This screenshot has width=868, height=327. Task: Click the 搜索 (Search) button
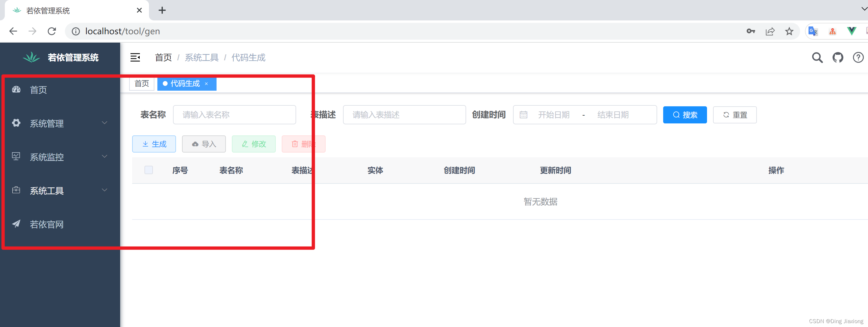[x=685, y=114]
